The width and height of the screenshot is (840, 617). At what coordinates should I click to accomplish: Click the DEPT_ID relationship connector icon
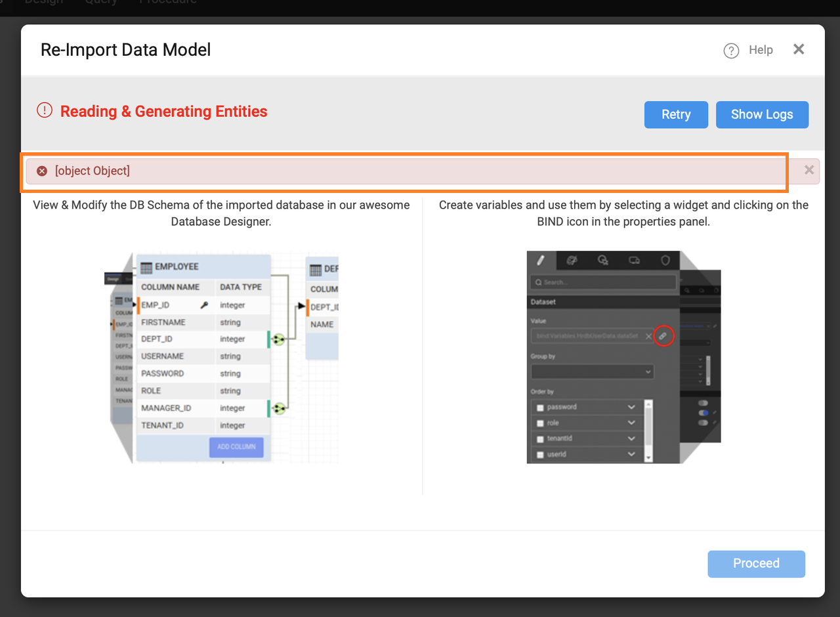click(x=279, y=339)
